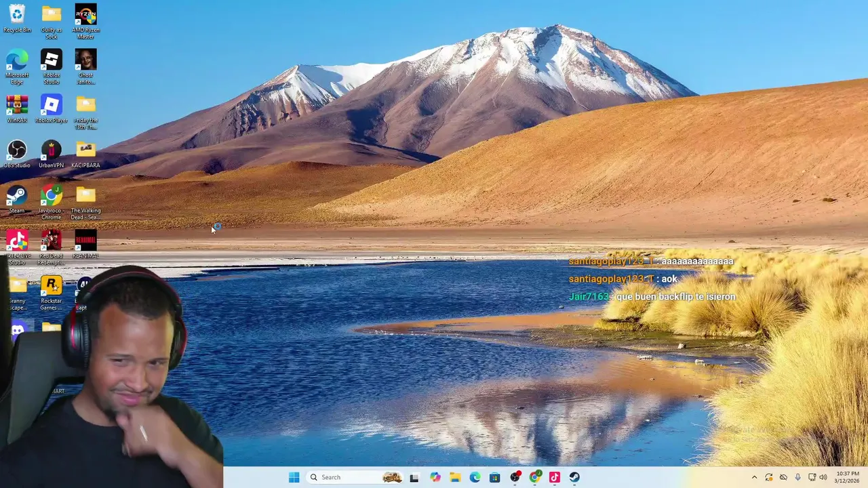The height and width of the screenshot is (488, 868).
Task: Launch Roblox Player from desktop
Action: point(52,108)
